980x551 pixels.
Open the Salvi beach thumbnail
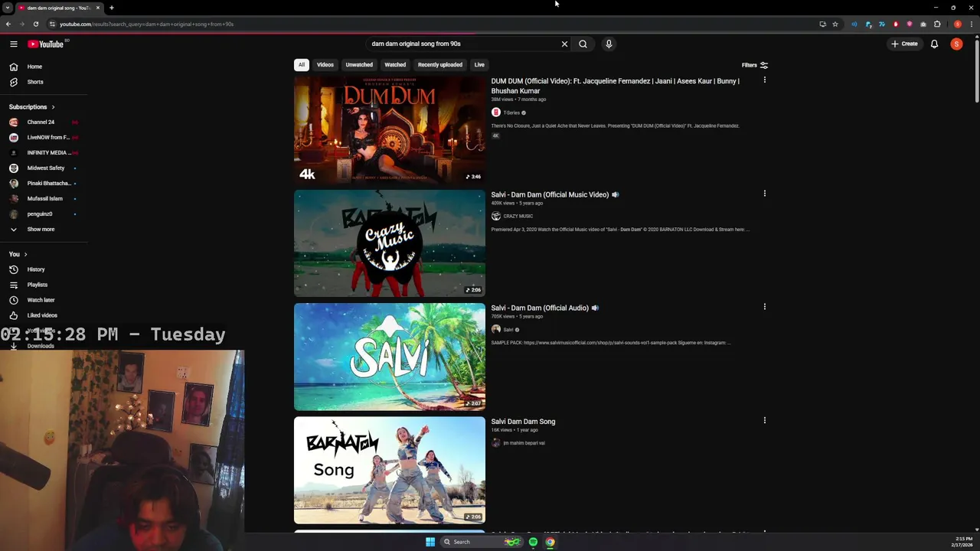(390, 357)
